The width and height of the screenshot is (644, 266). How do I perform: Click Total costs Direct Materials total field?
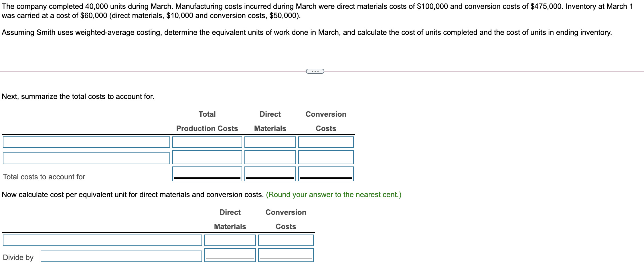270,174
